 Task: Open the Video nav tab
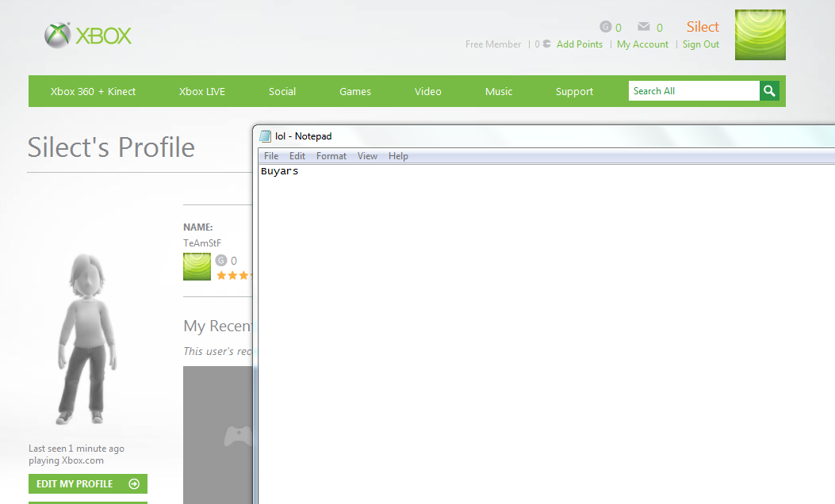pos(428,92)
